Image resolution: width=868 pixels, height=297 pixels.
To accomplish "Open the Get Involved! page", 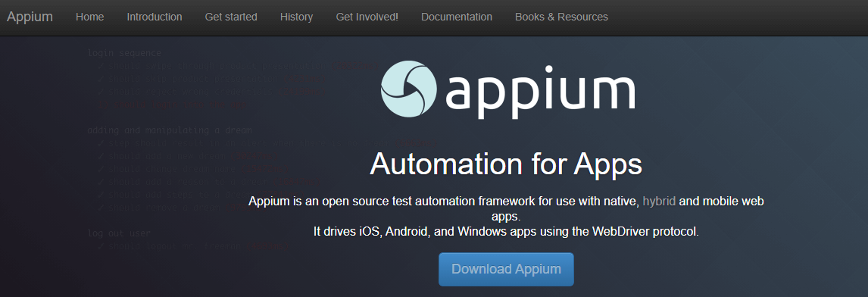I will pyautogui.click(x=367, y=17).
